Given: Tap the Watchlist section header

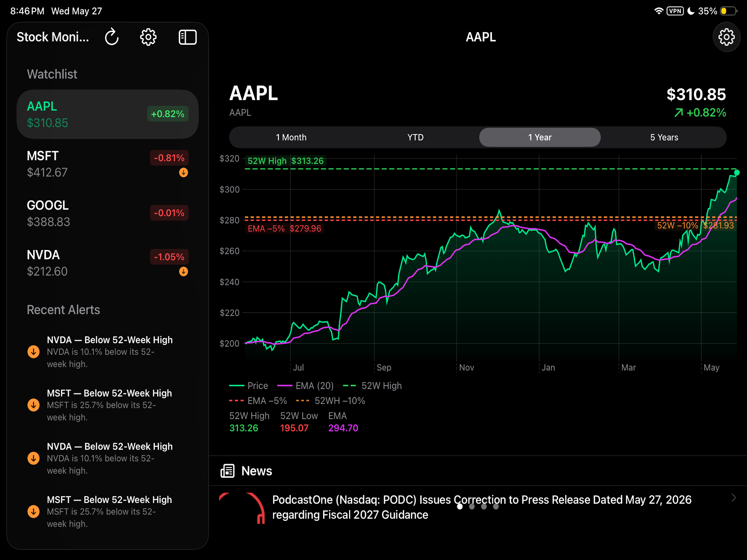Looking at the screenshot, I should point(52,74).
